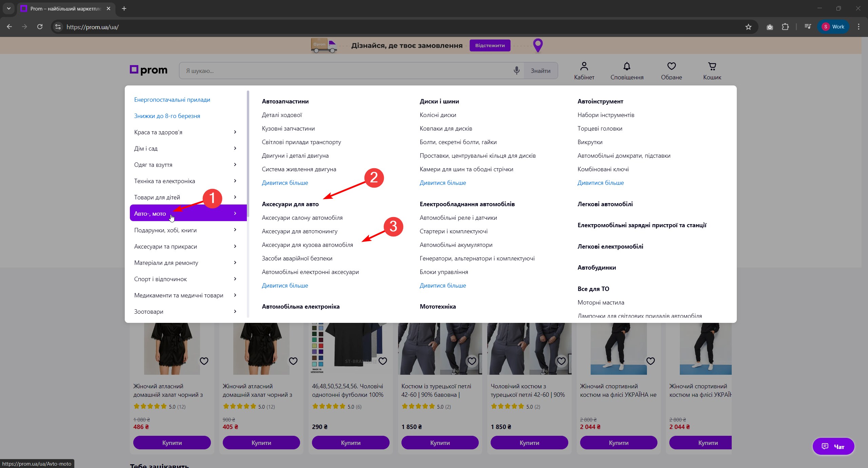Click the category menu vertical scrollbar
The width and height of the screenshot is (868, 468).
point(248,153)
